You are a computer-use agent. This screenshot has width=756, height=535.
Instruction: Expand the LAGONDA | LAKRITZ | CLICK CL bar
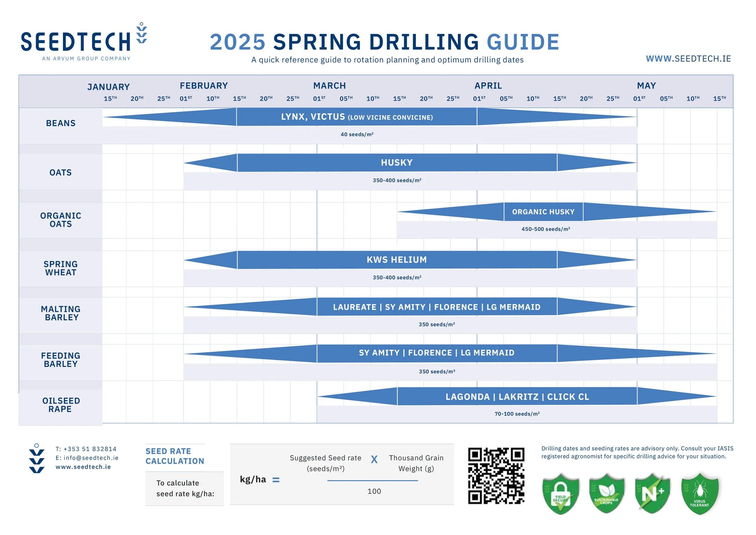(x=517, y=397)
